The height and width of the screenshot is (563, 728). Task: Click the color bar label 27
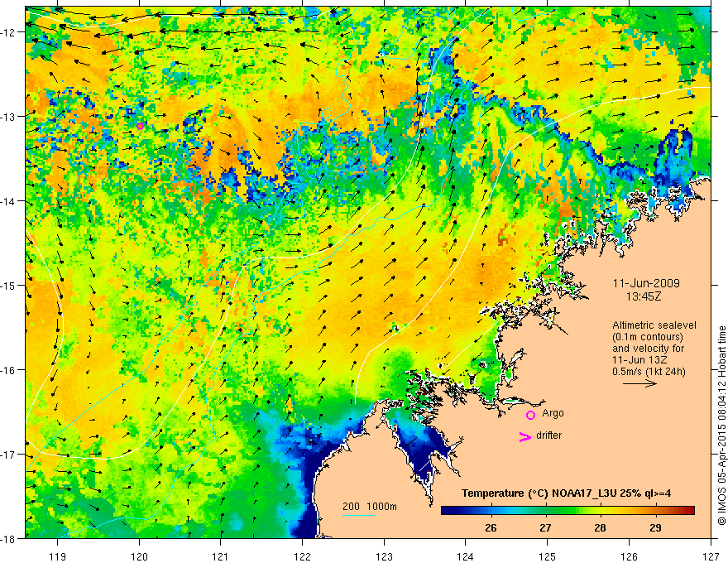[545, 527]
